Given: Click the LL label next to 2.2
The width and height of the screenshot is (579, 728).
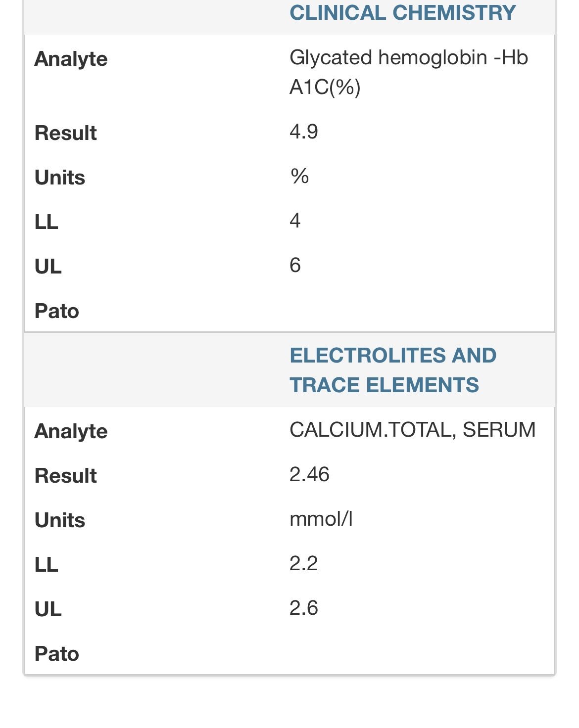Looking at the screenshot, I should tap(46, 565).
